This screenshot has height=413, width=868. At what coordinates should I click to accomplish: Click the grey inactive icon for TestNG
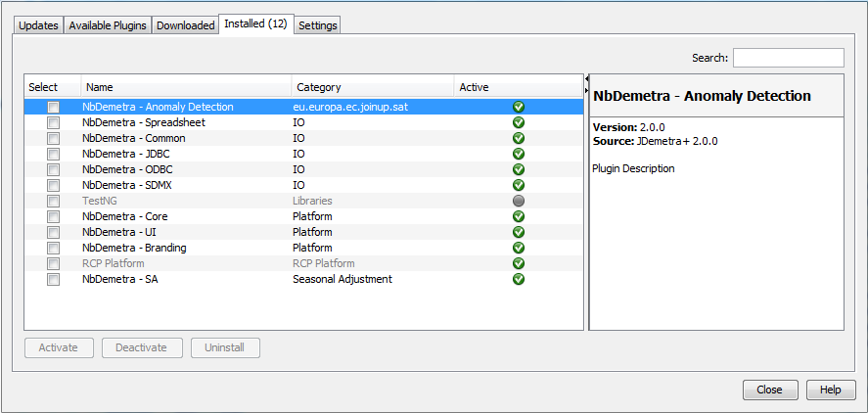pyautogui.click(x=519, y=201)
